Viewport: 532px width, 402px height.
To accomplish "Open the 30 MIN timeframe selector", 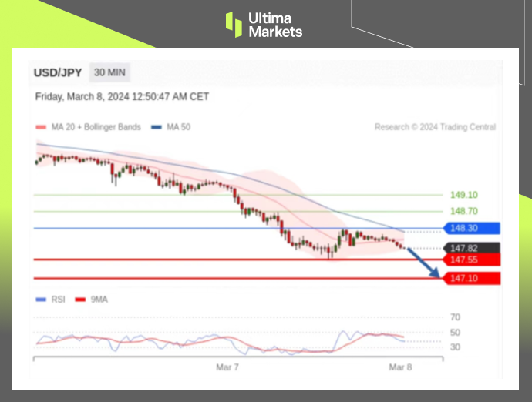I will click(x=110, y=73).
